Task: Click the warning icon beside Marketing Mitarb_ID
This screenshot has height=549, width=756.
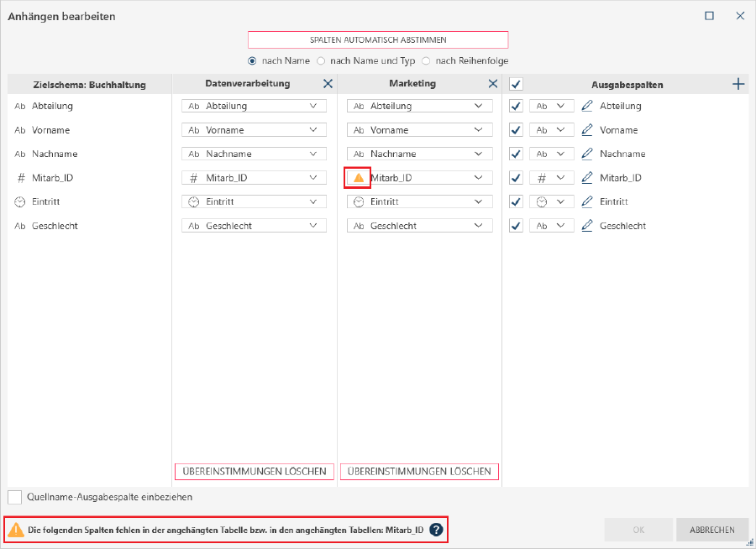Action: [x=359, y=178]
